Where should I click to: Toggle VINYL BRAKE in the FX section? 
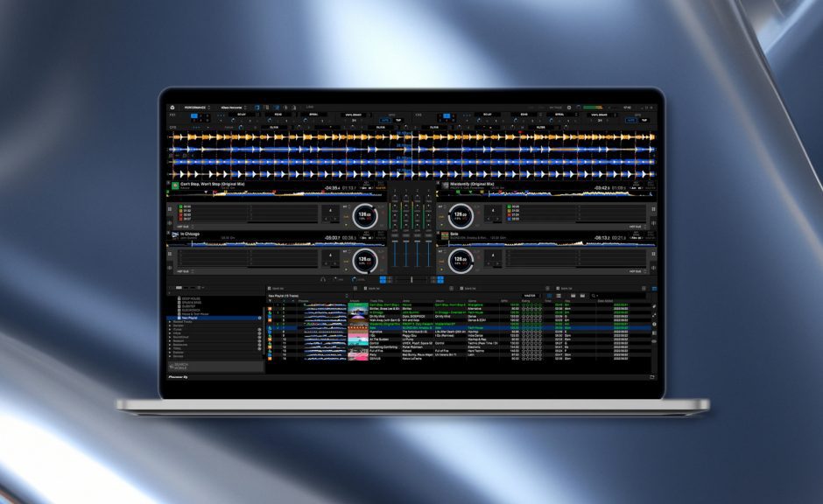pyautogui.click(x=352, y=115)
